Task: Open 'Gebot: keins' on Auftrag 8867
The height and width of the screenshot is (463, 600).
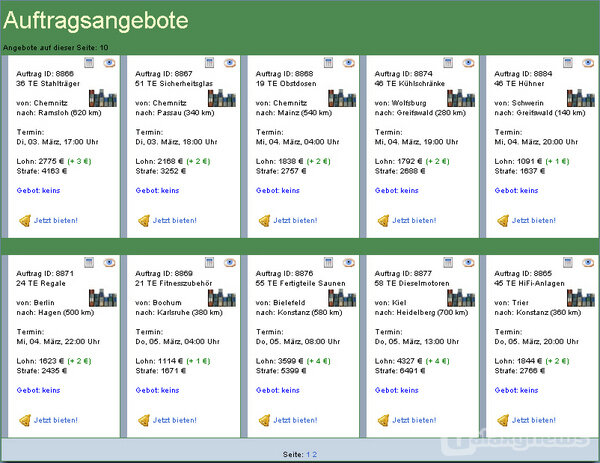Action: click(157, 191)
